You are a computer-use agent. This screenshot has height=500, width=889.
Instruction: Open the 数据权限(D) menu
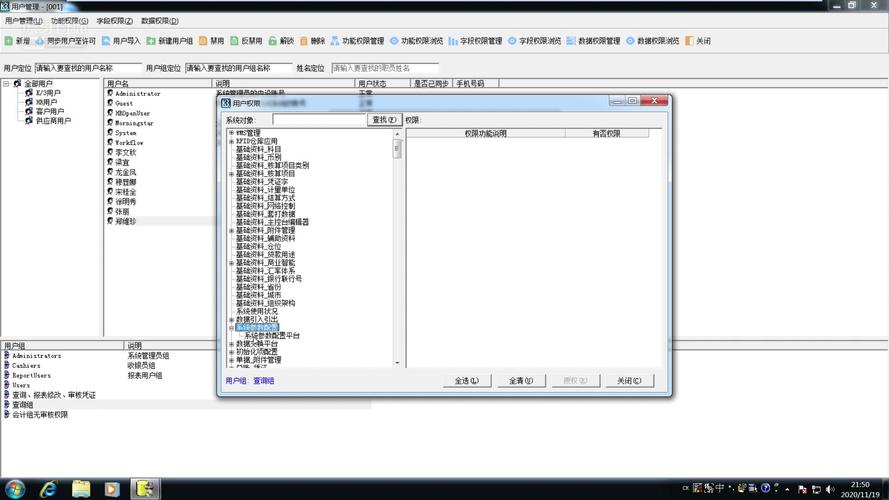[159, 21]
